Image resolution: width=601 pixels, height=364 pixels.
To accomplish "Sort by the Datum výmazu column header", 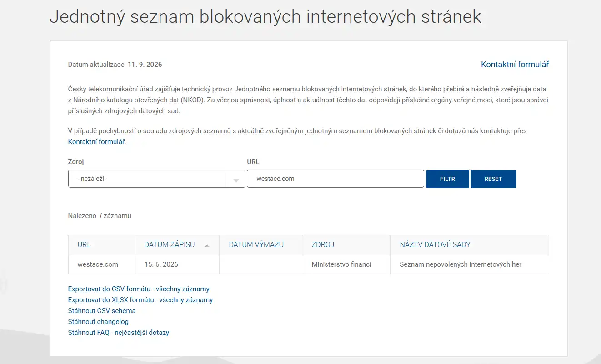I will click(256, 244).
